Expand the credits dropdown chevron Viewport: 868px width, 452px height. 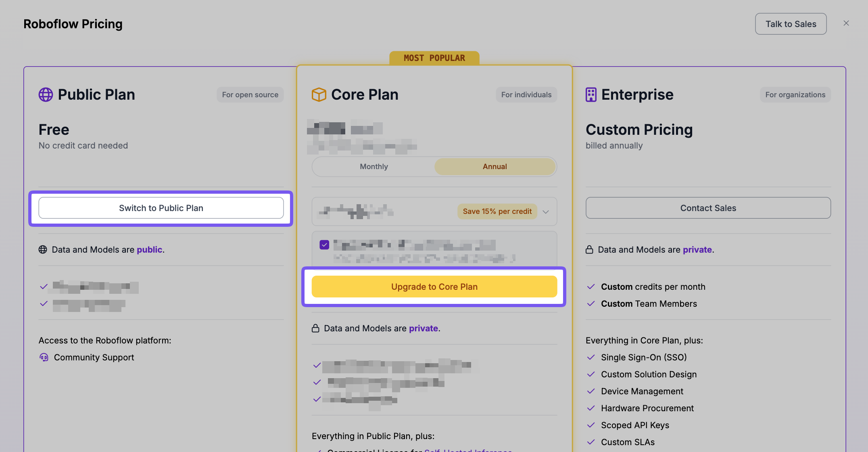point(546,212)
